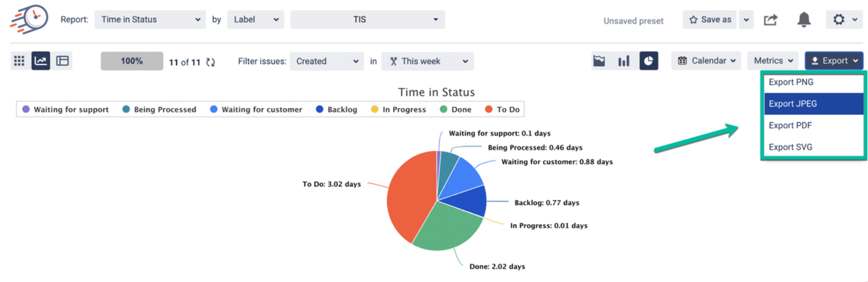Select the pie chart type icon
Screen dimensions: 868x282
(x=648, y=61)
